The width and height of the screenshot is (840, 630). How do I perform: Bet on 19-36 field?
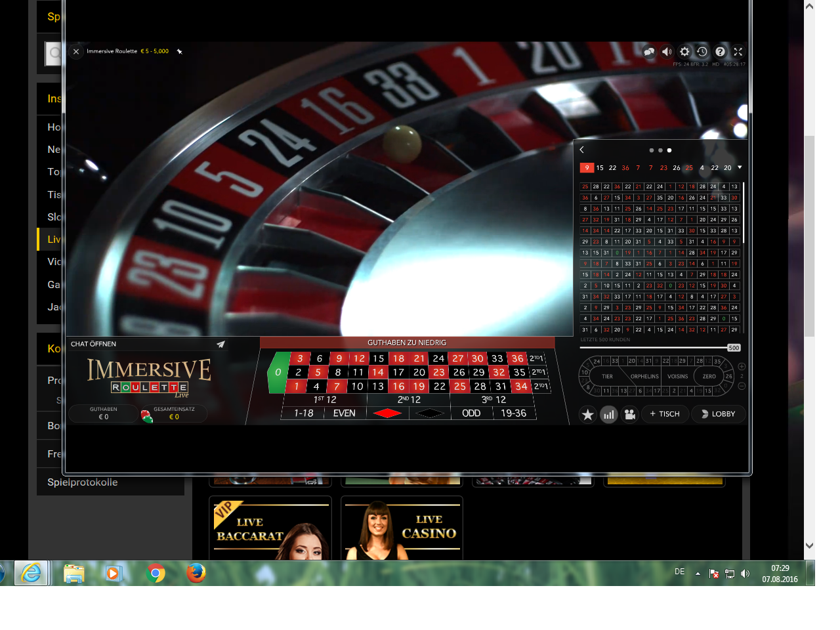[x=514, y=413]
